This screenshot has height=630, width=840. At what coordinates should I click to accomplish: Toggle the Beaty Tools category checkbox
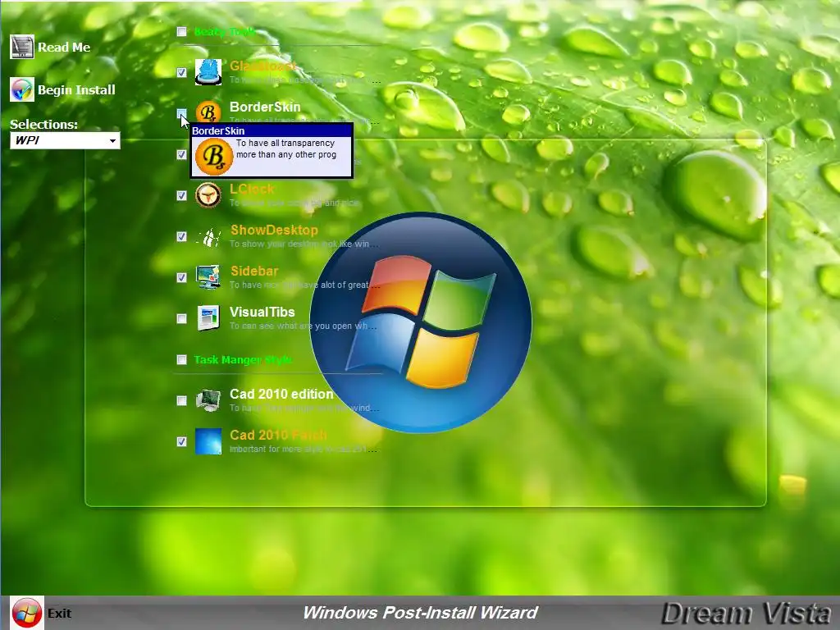coord(181,32)
